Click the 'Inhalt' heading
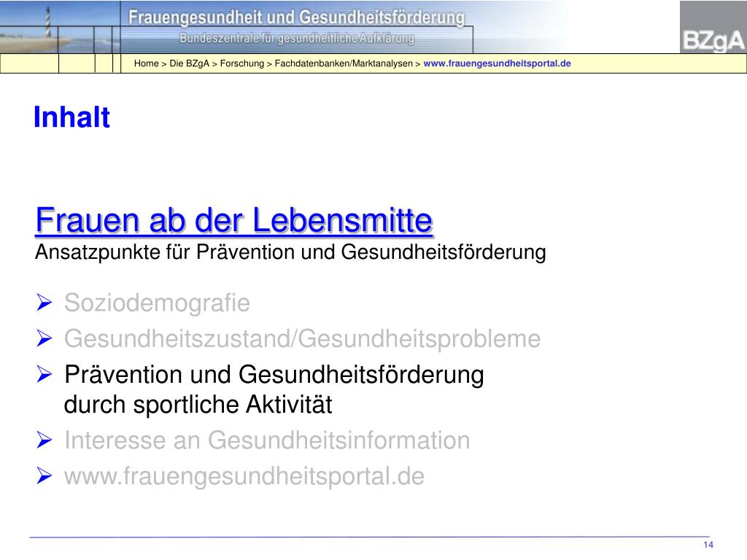747x560 pixels. (72, 117)
